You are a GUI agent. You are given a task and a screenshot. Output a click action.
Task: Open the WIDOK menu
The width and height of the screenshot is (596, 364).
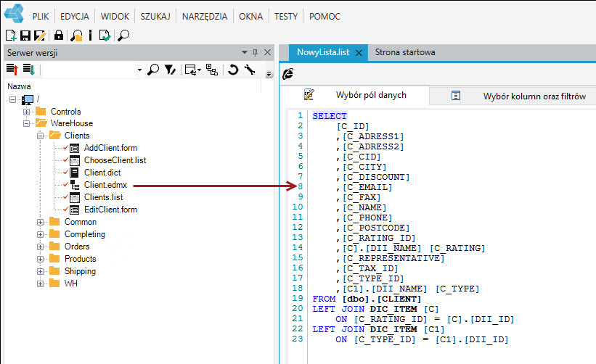pyautogui.click(x=115, y=17)
